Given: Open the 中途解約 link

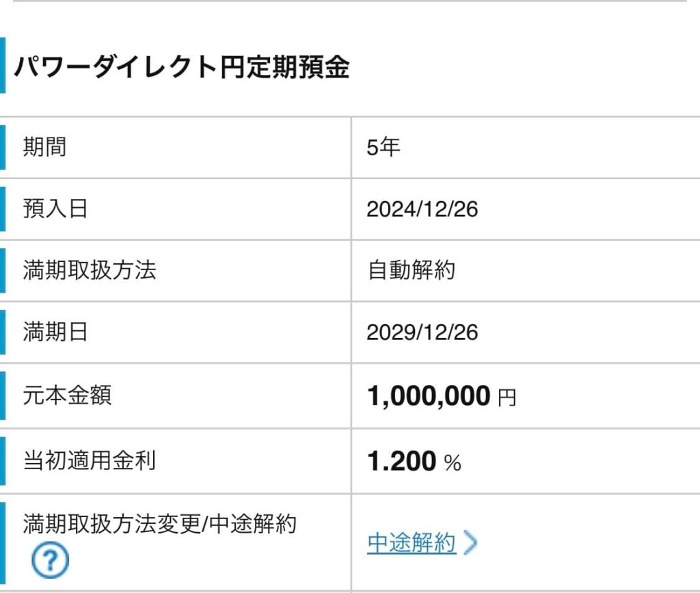Looking at the screenshot, I should pyautogui.click(x=411, y=544).
